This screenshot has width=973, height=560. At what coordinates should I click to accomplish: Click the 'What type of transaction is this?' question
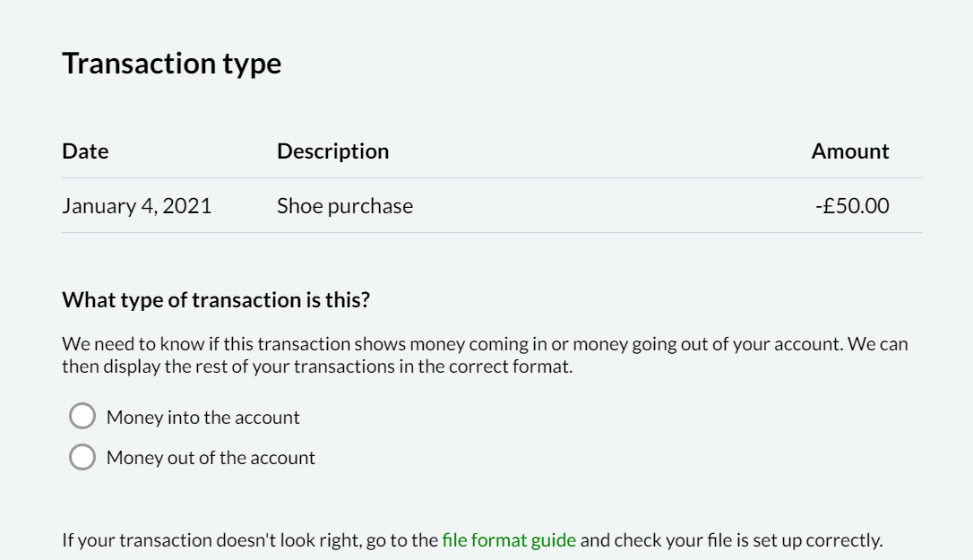[215, 300]
